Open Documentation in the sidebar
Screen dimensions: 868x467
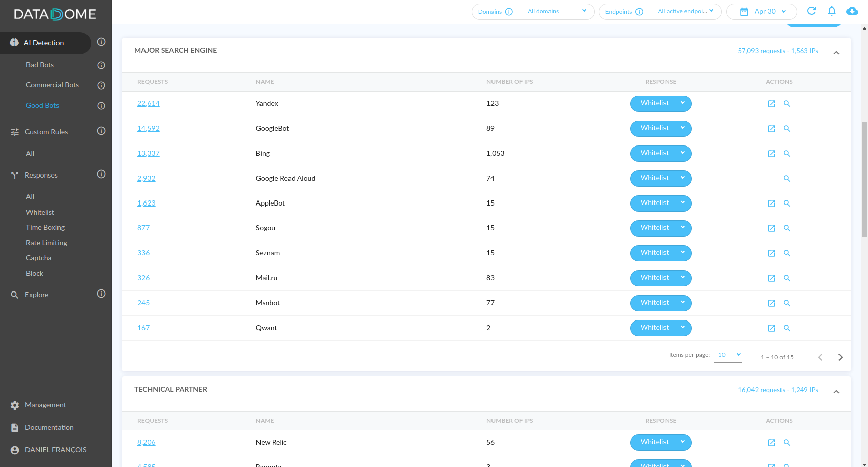49,427
